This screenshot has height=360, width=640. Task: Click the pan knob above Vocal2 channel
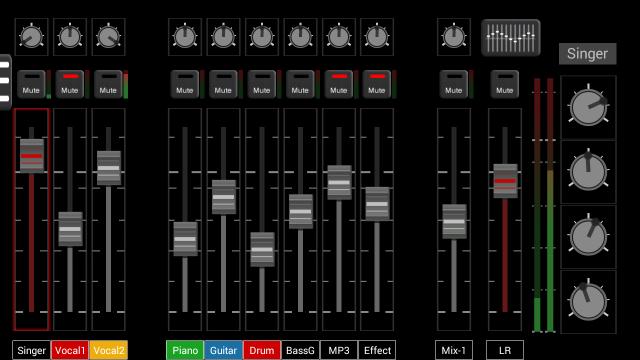pyautogui.click(x=108, y=37)
